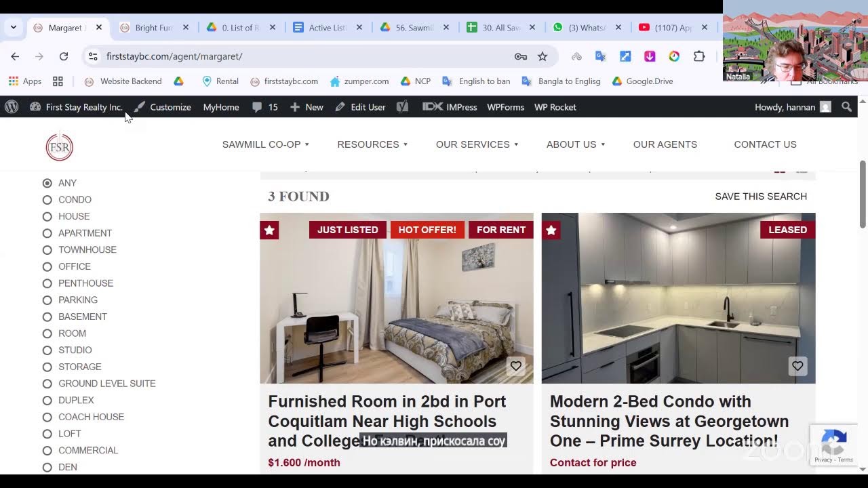The image size is (868, 488).
Task: Expand the SAWMILL CO-OP menu
Action: click(x=266, y=144)
